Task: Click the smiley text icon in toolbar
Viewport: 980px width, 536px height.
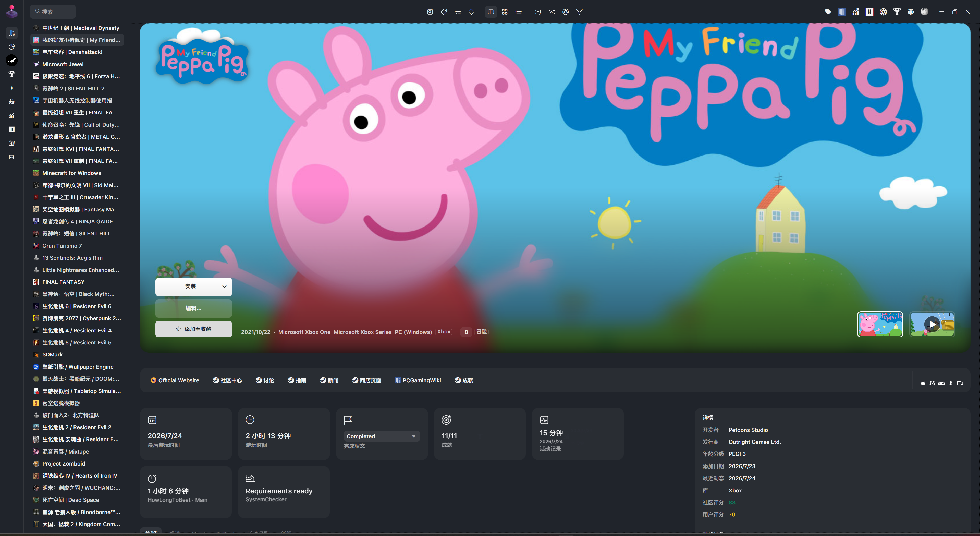Action: coord(538,12)
